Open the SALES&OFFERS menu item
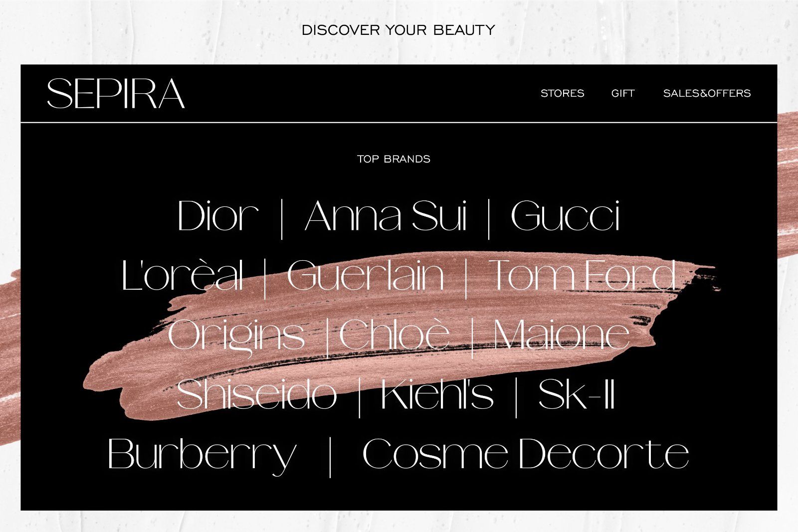Screen dimensions: 798x532 pos(707,93)
